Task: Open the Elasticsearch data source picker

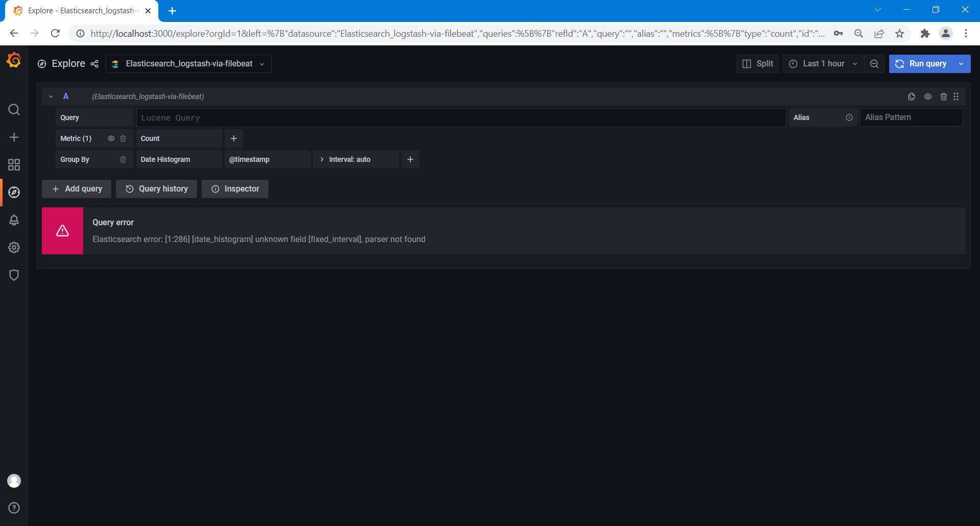Action: pos(188,64)
